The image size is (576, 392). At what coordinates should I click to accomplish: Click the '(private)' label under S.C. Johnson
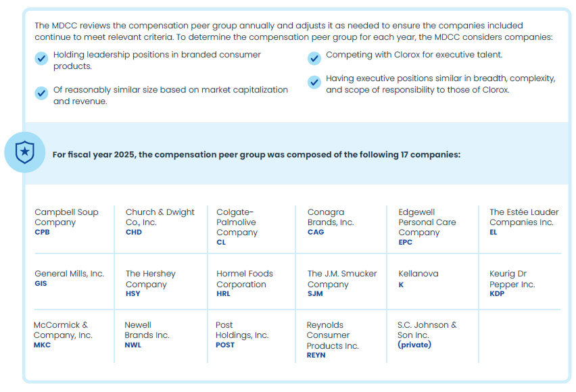(x=414, y=345)
